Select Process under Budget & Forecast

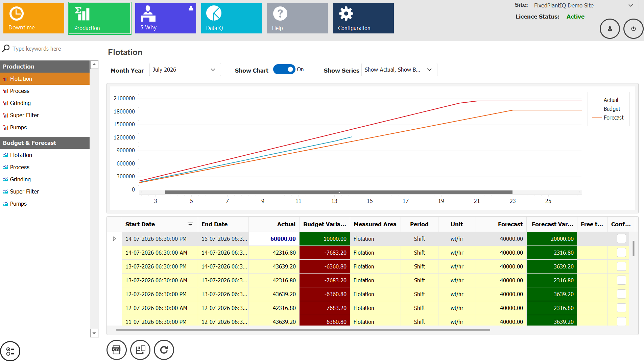click(45, 167)
